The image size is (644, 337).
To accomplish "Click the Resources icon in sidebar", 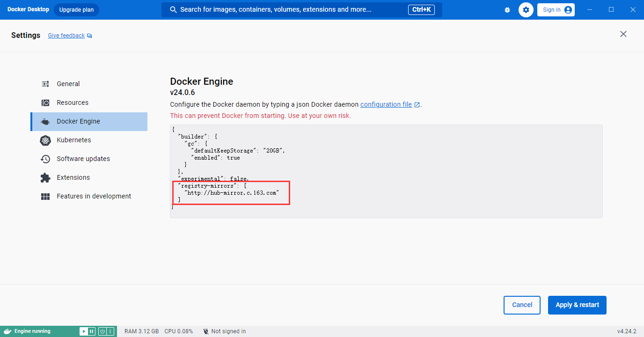I will (45, 103).
